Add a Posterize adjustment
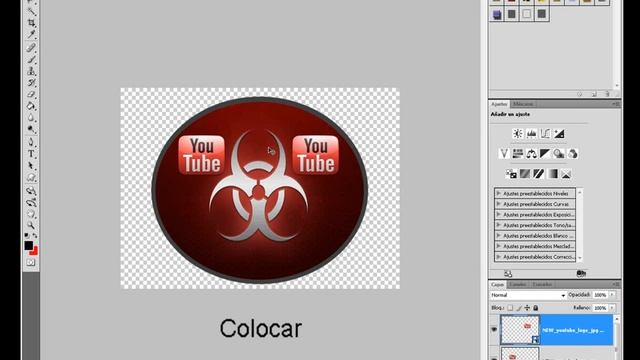Screen dimensions: 640x360 [x=525, y=174]
